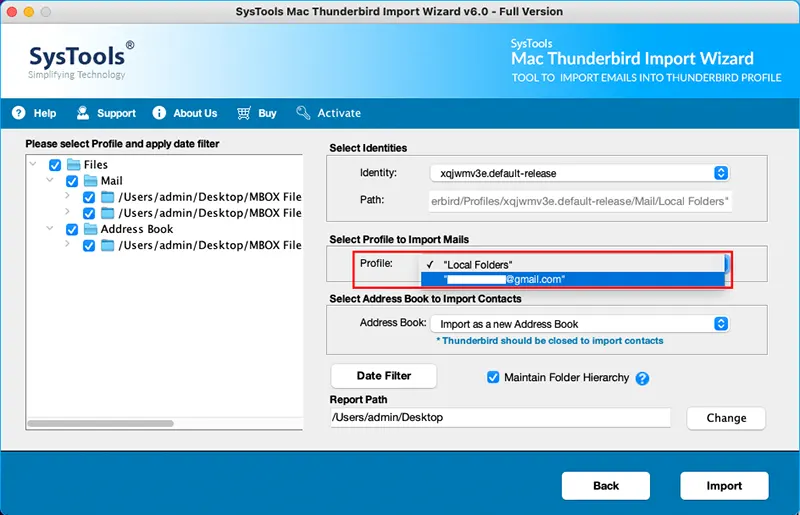Screen dimensions: 800x515
Task: Collapse the Mail tree node
Action: pyautogui.click(x=50, y=180)
